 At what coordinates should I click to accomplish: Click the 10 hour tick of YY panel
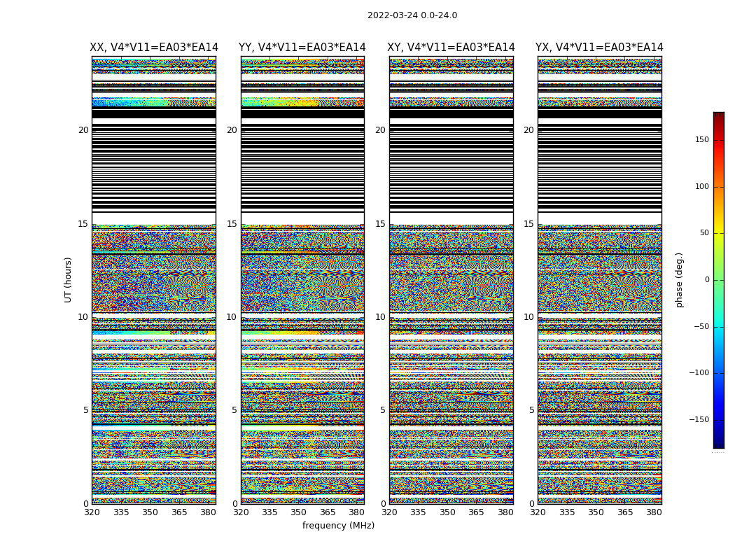click(232, 317)
